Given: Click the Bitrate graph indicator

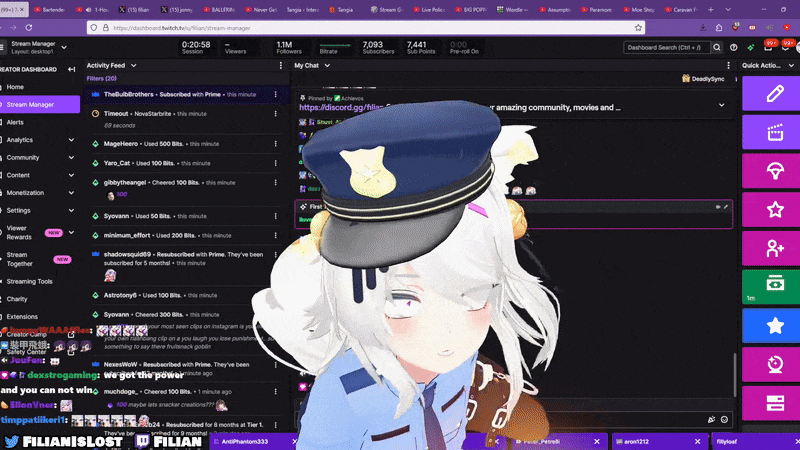Looking at the screenshot, I should (x=335, y=45).
